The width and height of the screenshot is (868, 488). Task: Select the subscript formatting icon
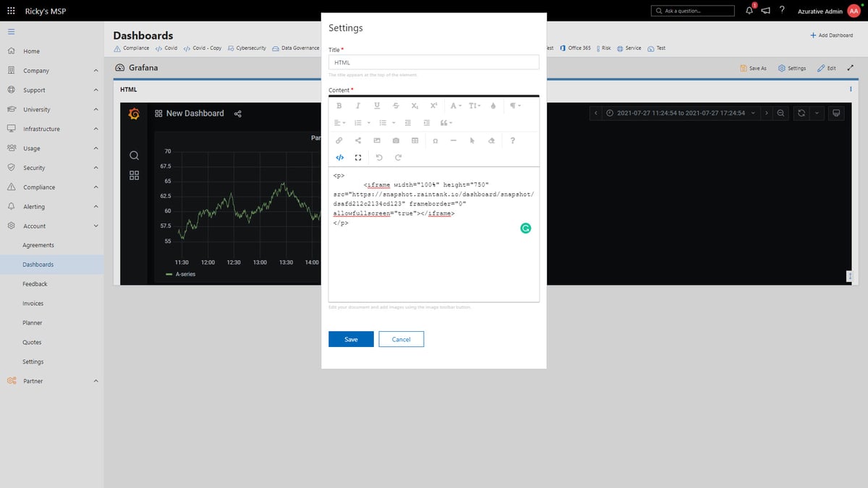[414, 106]
